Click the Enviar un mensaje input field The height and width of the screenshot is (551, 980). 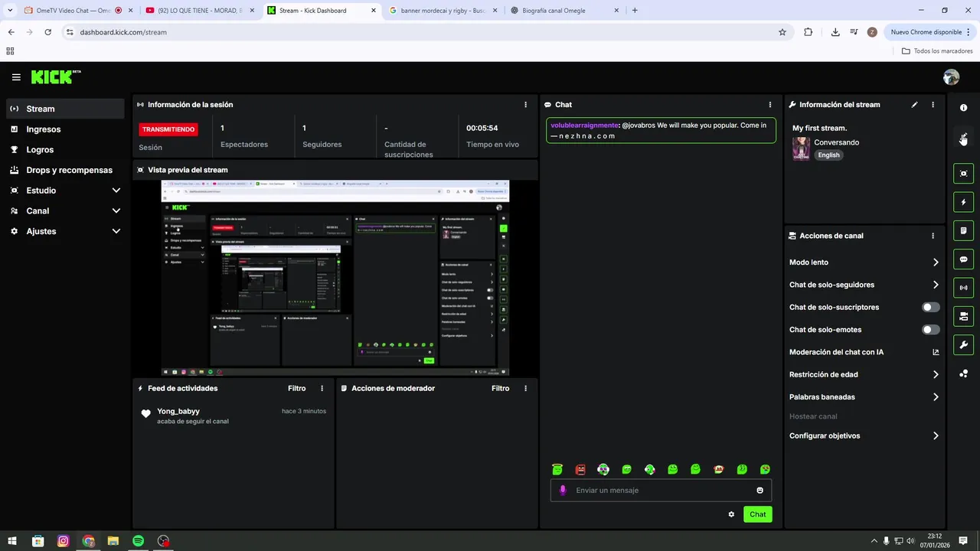(662, 491)
